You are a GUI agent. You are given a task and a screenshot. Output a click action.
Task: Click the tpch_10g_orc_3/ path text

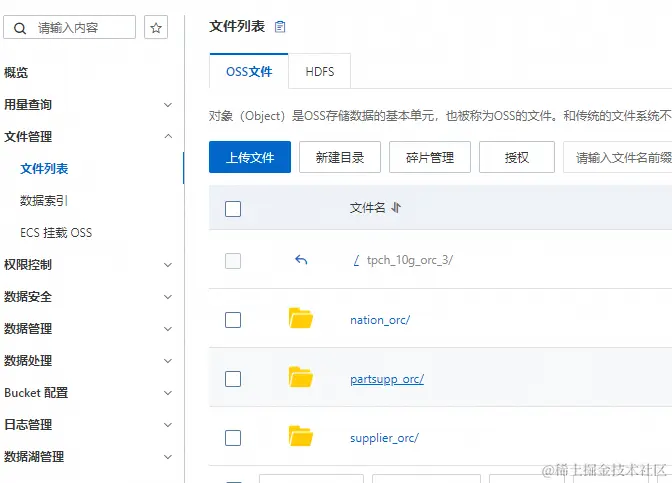[410, 260]
